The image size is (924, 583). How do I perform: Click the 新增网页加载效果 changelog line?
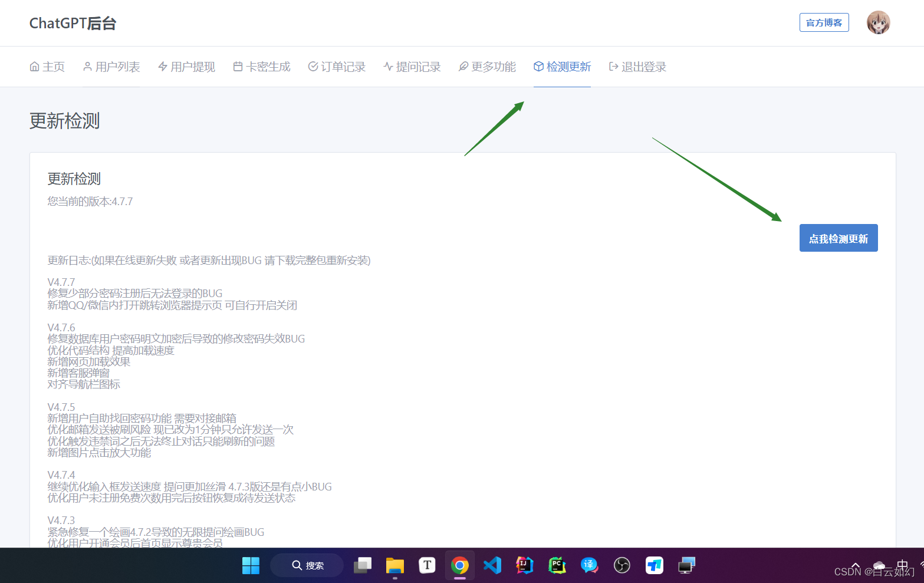[x=89, y=361]
